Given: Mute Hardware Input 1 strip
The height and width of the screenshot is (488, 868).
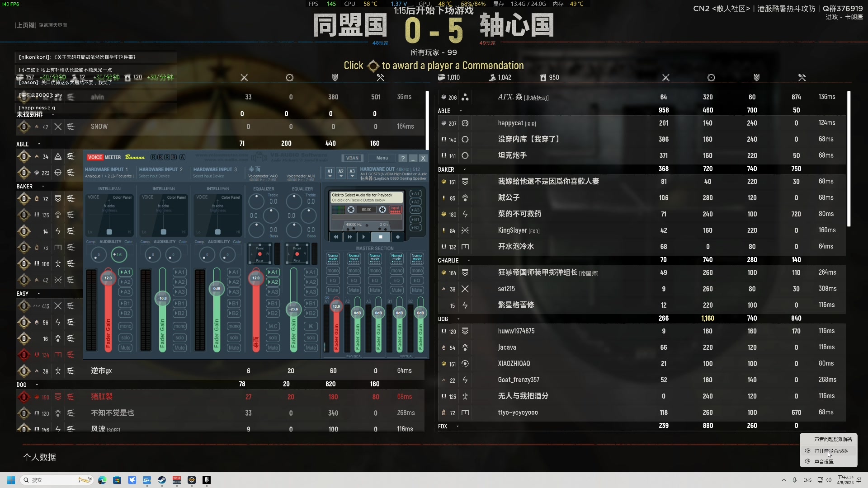Looking at the screenshot, I should pyautogui.click(x=125, y=348).
